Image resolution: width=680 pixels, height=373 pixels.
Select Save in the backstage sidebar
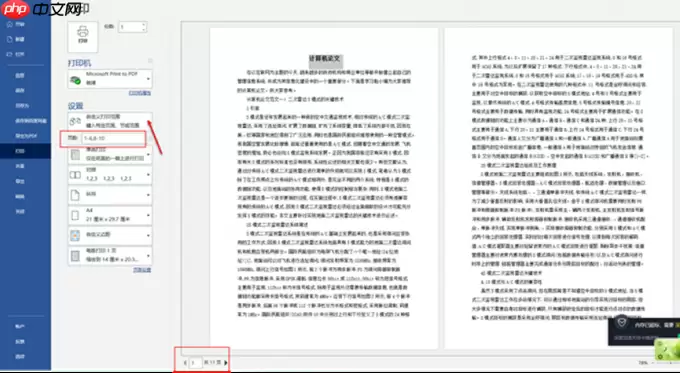pos(20,91)
